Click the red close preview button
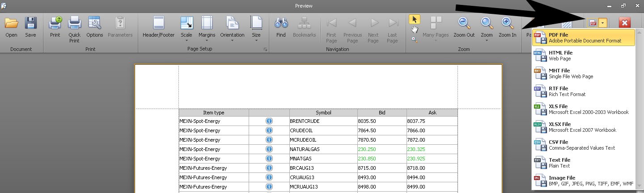This screenshot has height=193, width=644. click(x=625, y=23)
